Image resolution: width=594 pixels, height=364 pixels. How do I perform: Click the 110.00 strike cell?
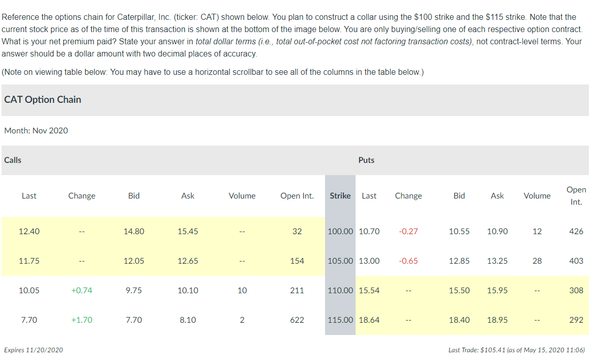[340, 290]
